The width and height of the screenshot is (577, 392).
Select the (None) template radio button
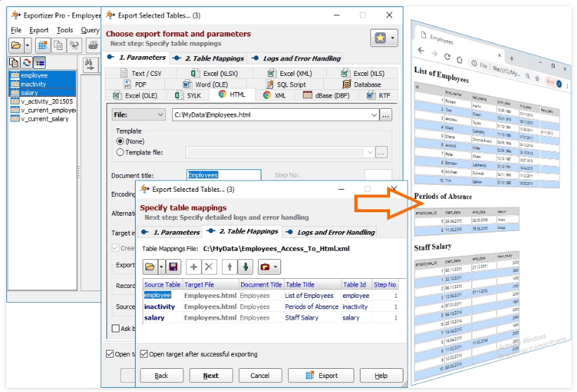120,141
